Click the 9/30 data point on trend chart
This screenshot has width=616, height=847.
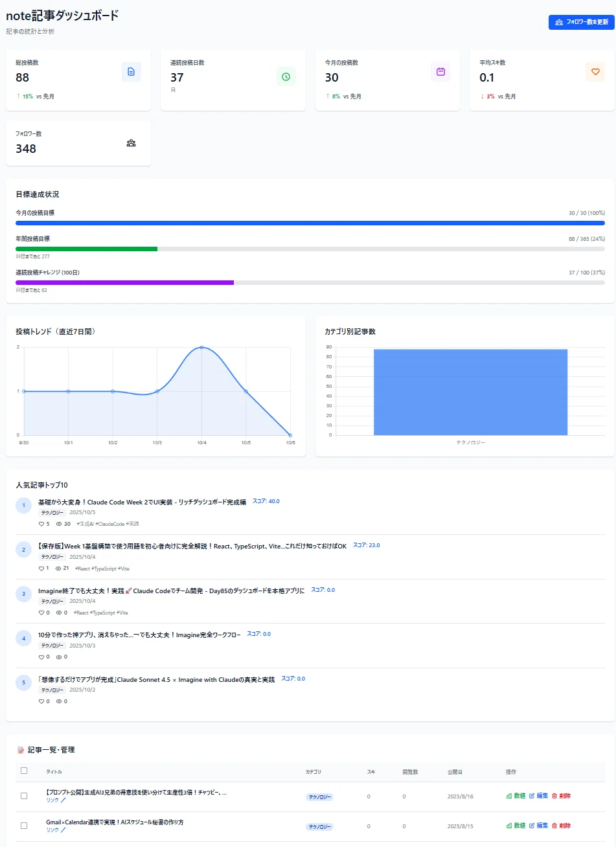(x=24, y=391)
